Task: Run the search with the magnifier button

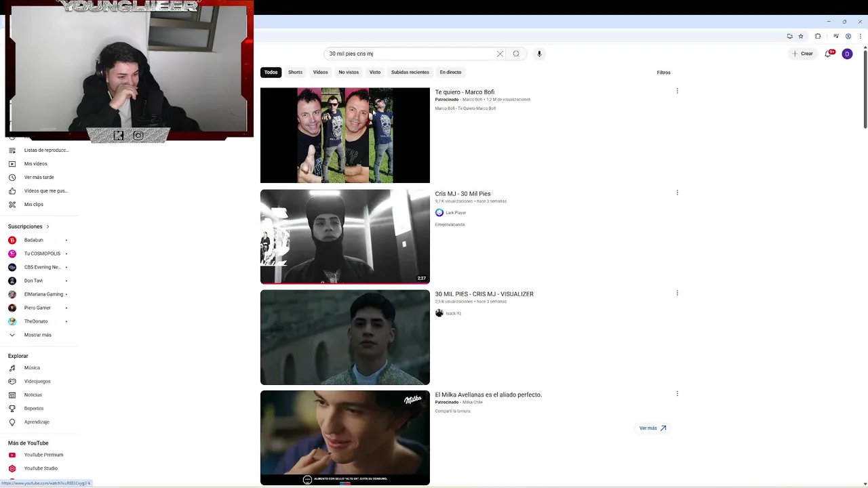Action: pyautogui.click(x=516, y=54)
